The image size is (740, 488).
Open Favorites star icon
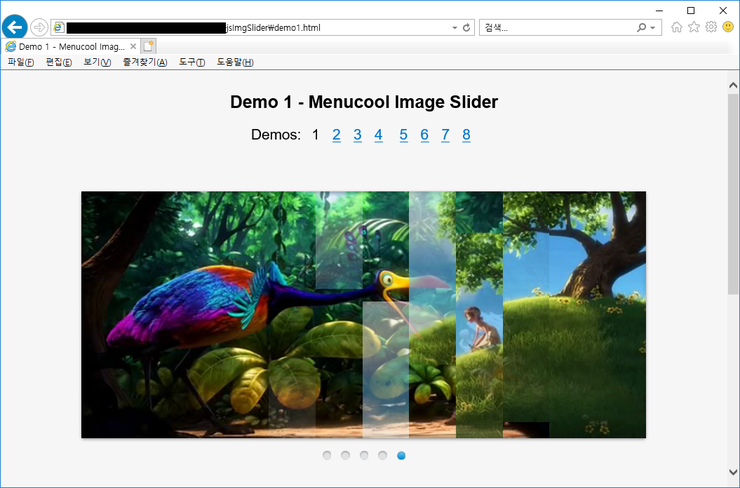click(694, 27)
